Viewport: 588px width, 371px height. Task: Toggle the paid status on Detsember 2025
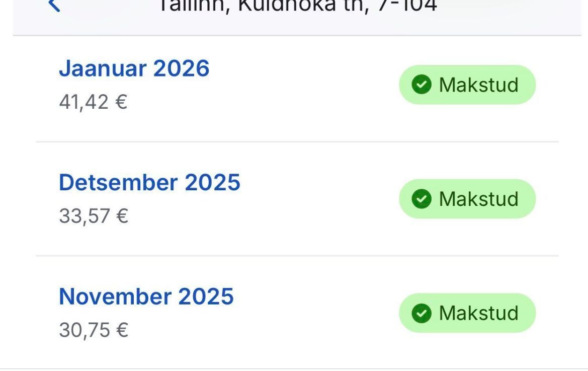(467, 198)
